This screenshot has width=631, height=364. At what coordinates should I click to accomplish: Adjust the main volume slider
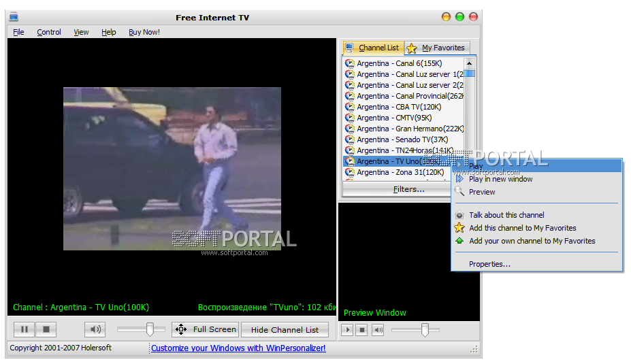(150, 329)
